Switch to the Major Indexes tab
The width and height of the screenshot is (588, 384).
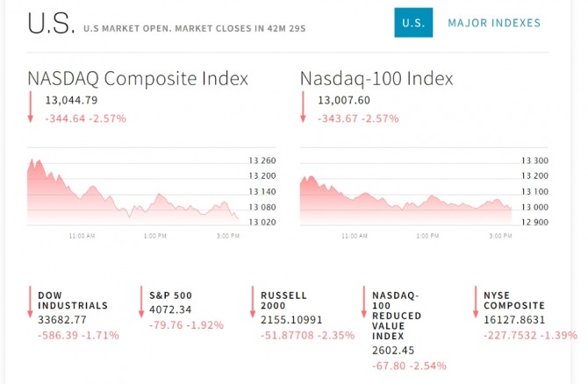494,23
